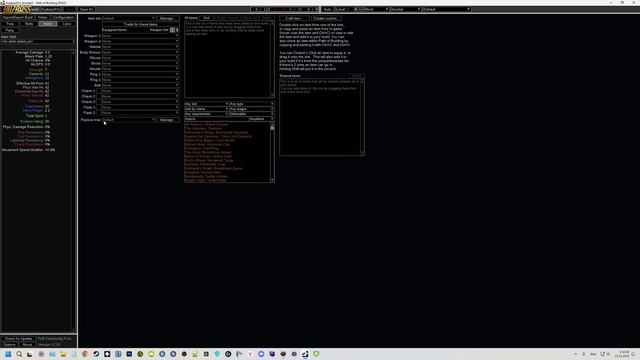Open the Anywhere search scope dropdown
The image size is (640, 360).
pos(262,119)
